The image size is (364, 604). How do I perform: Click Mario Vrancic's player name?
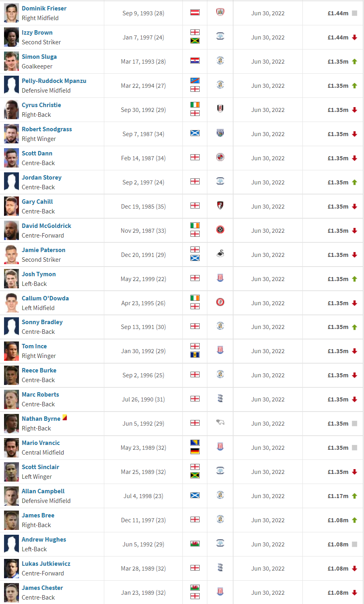coord(41,443)
